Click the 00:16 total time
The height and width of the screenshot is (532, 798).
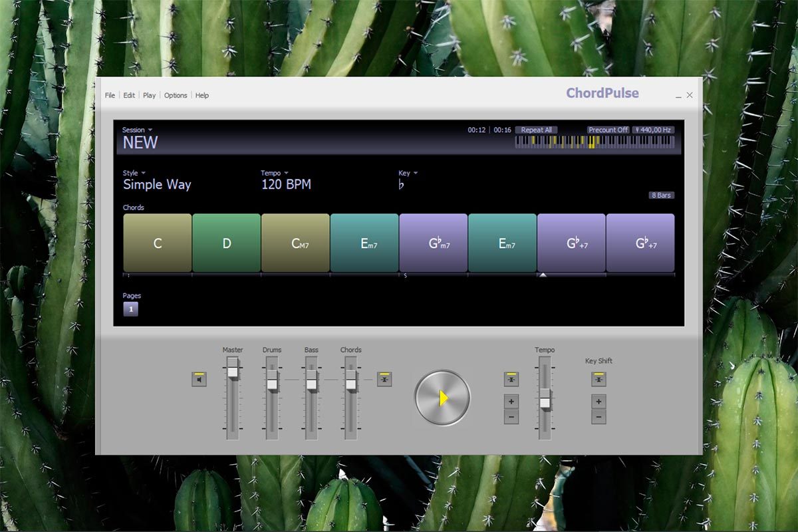(503, 130)
